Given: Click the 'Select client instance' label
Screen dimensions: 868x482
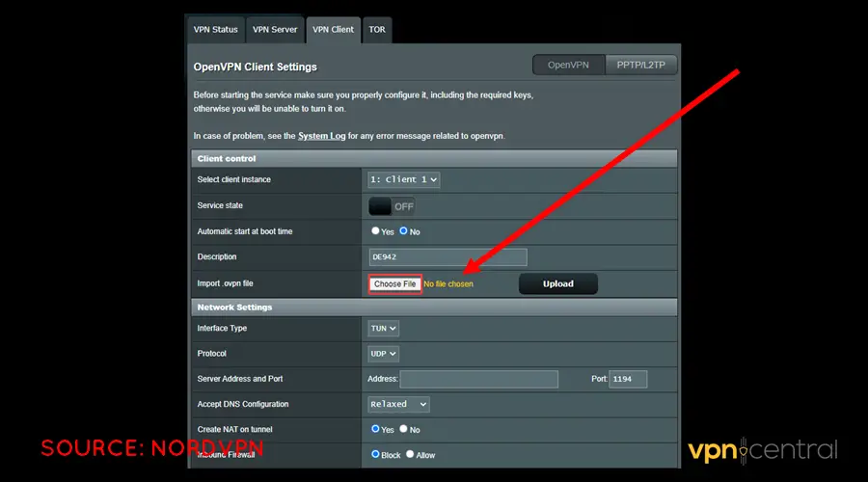Looking at the screenshot, I should (x=233, y=179).
